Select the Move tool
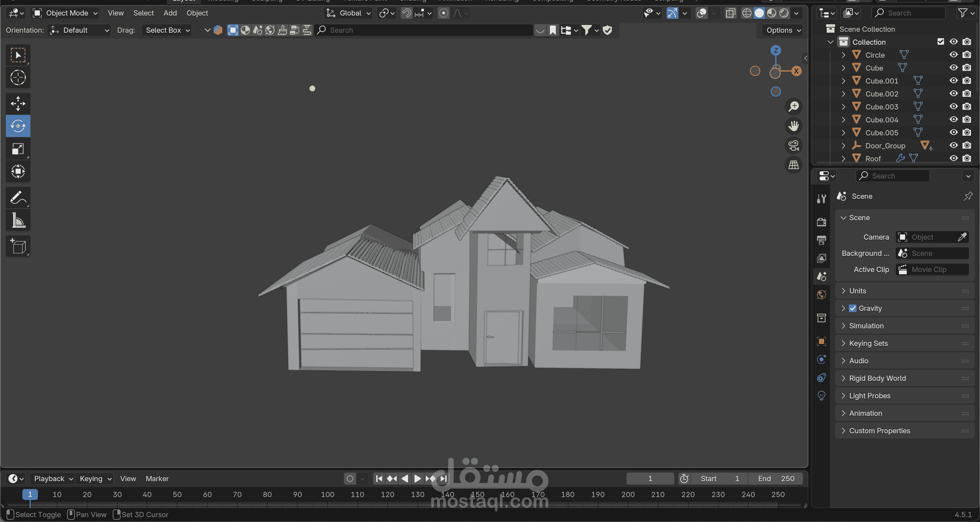The image size is (980, 522). pos(18,103)
